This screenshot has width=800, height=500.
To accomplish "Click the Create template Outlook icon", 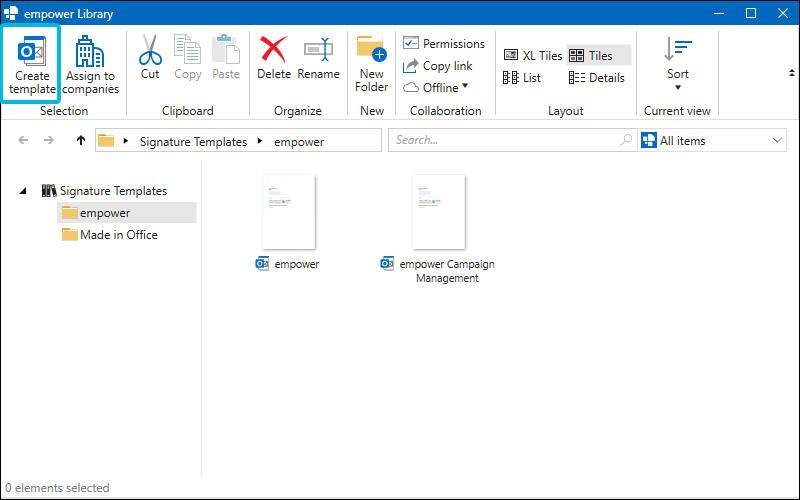I will (x=32, y=51).
